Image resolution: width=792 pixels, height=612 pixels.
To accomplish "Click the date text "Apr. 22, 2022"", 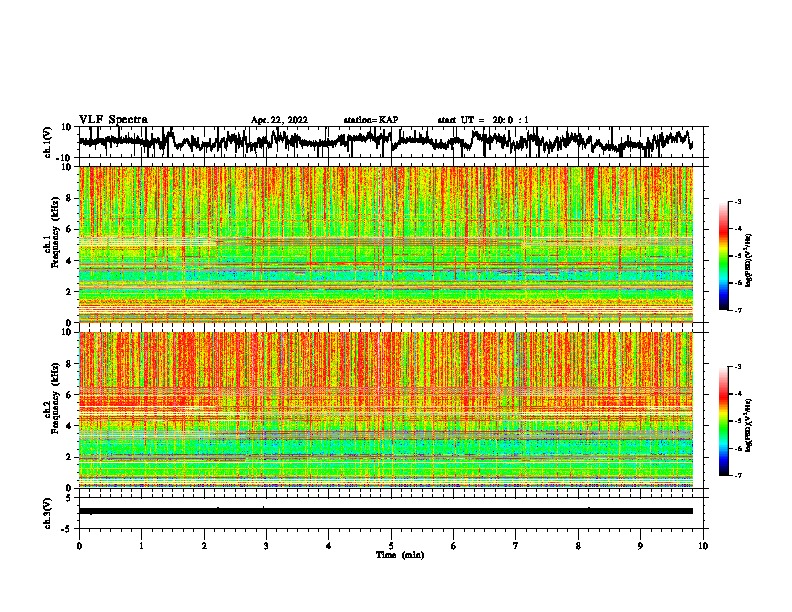I will pyautogui.click(x=279, y=120).
